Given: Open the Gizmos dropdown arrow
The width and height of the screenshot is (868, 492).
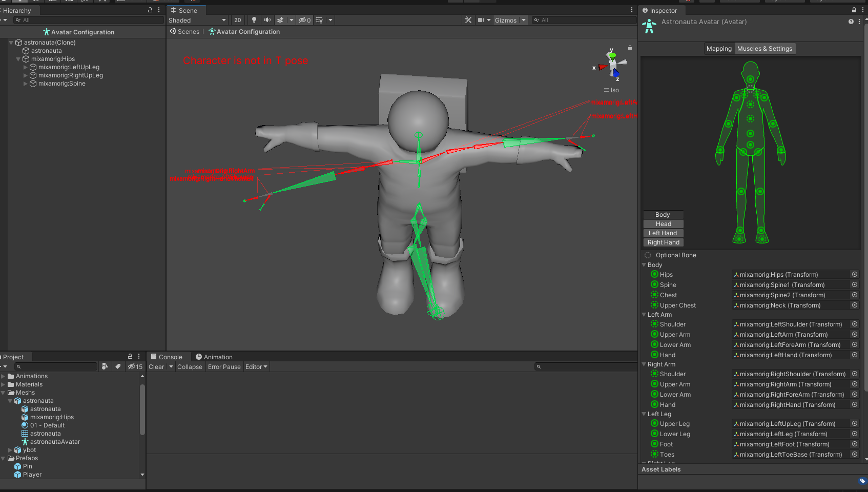Looking at the screenshot, I should click(x=524, y=20).
